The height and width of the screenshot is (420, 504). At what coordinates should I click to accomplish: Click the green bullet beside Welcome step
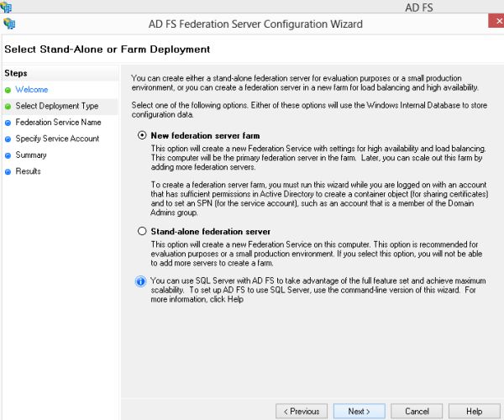point(8,90)
